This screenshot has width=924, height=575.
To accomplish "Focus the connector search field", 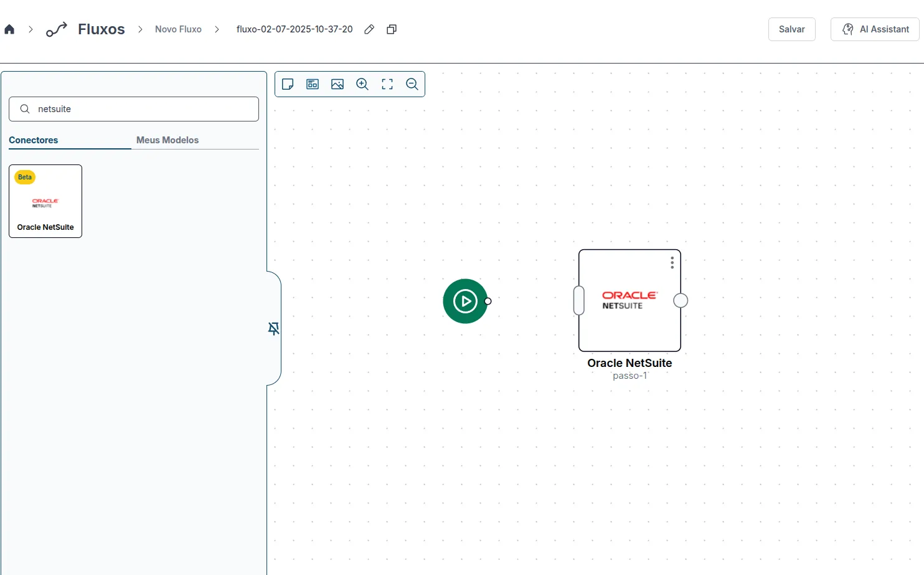I will (x=134, y=109).
